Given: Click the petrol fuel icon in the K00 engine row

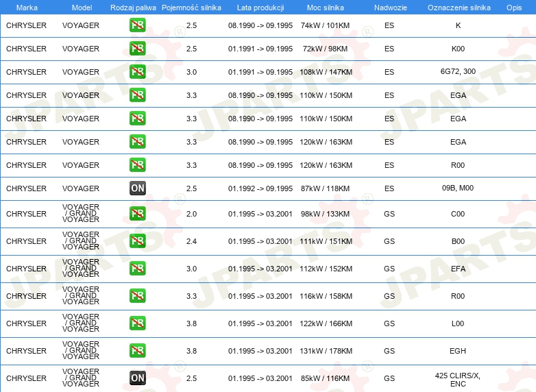Looking at the screenshot, I should (x=137, y=48).
